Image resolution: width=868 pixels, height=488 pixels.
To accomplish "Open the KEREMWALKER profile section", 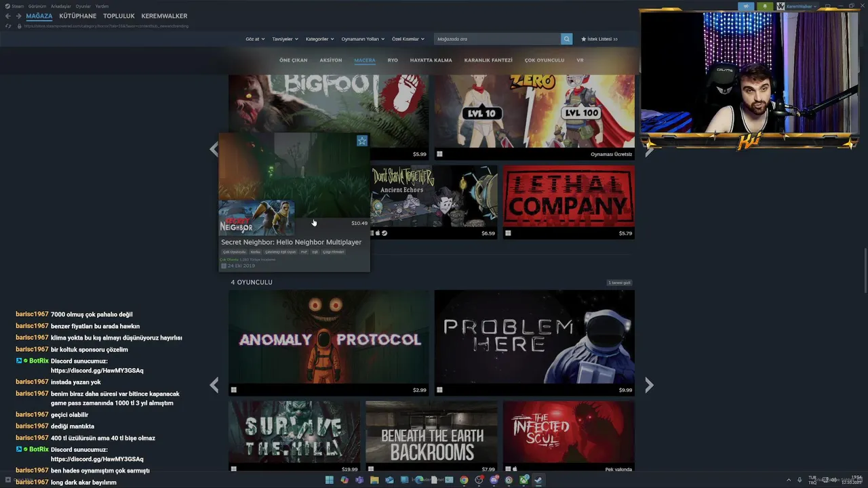I will (x=164, y=16).
